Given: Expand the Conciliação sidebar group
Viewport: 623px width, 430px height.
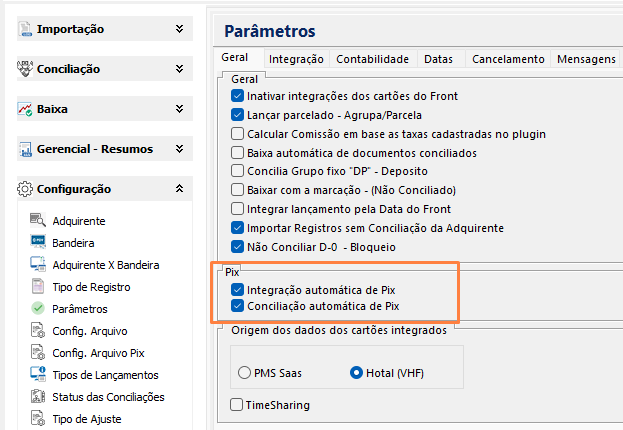Looking at the screenshot, I should pyautogui.click(x=179, y=69).
